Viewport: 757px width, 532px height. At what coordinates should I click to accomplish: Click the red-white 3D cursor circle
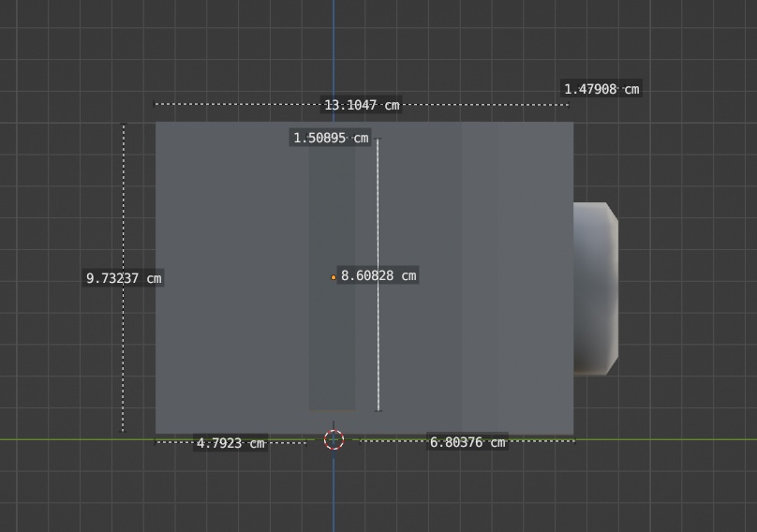[x=334, y=440]
